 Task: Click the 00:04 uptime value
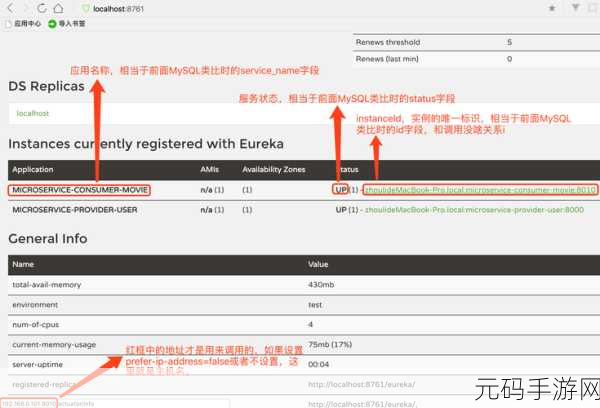pyautogui.click(x=318, y=364)
